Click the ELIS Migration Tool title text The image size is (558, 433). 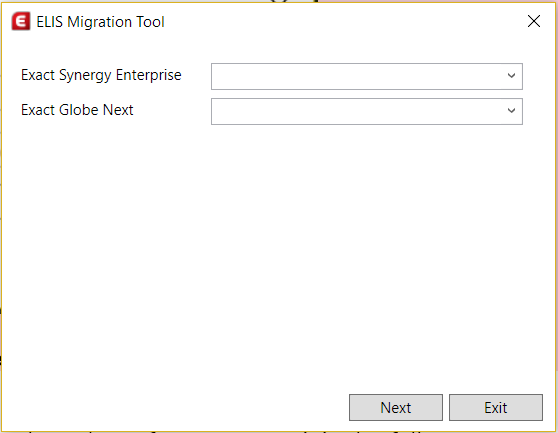[x=100, y=22]
